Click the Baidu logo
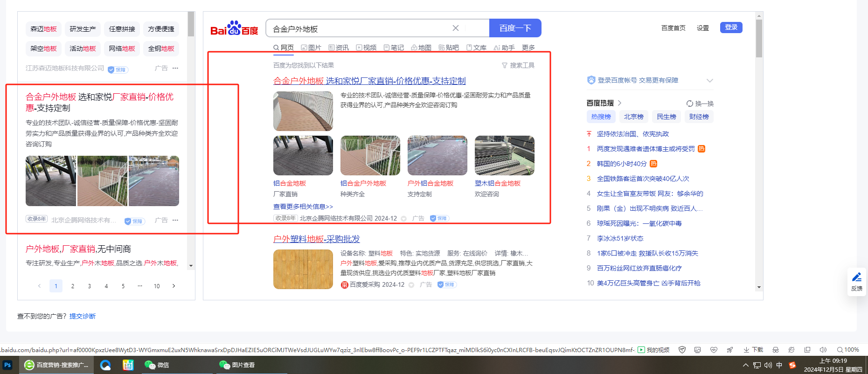Image resolution: width=868 pixels, height=374 pixels. [234, 28]
